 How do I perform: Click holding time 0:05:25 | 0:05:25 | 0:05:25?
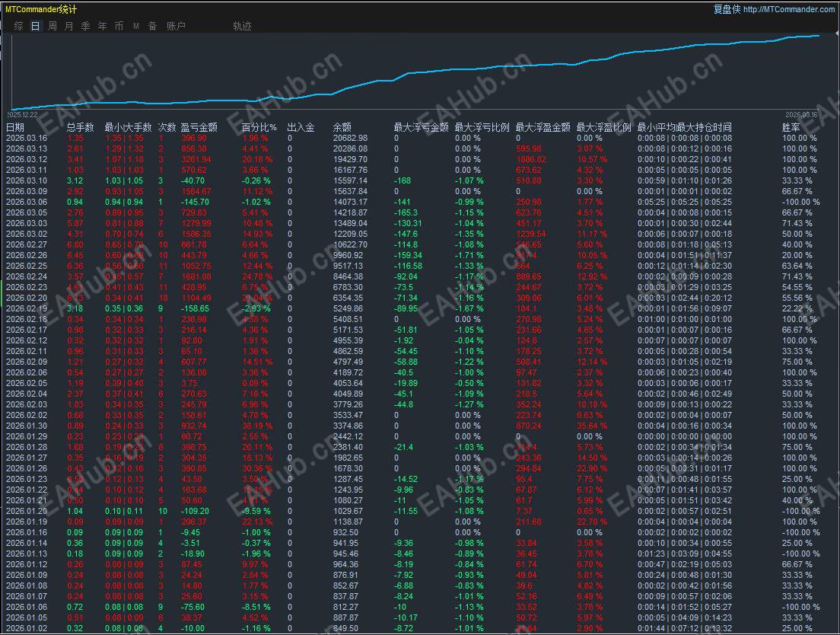click(685, 202)
